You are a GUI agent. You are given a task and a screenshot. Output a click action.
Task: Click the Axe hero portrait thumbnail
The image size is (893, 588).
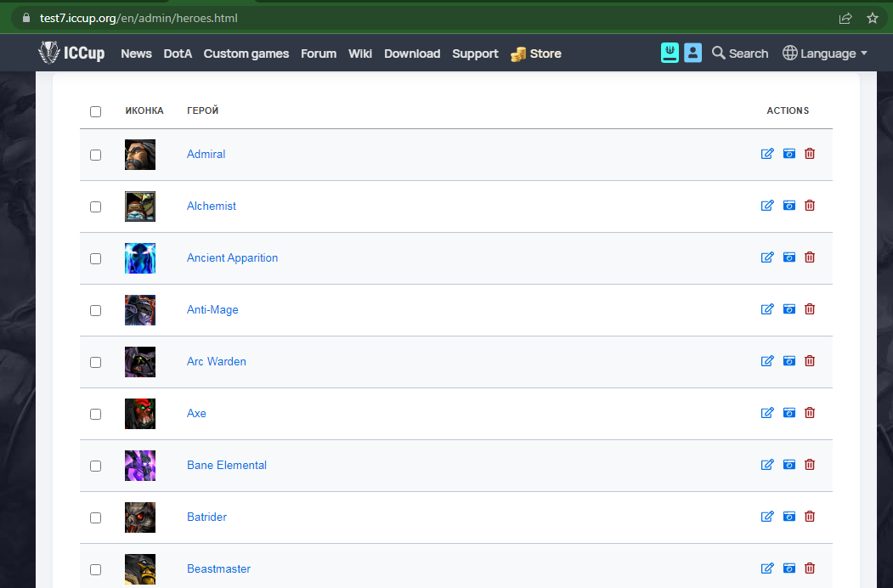(x=140, y=414)
